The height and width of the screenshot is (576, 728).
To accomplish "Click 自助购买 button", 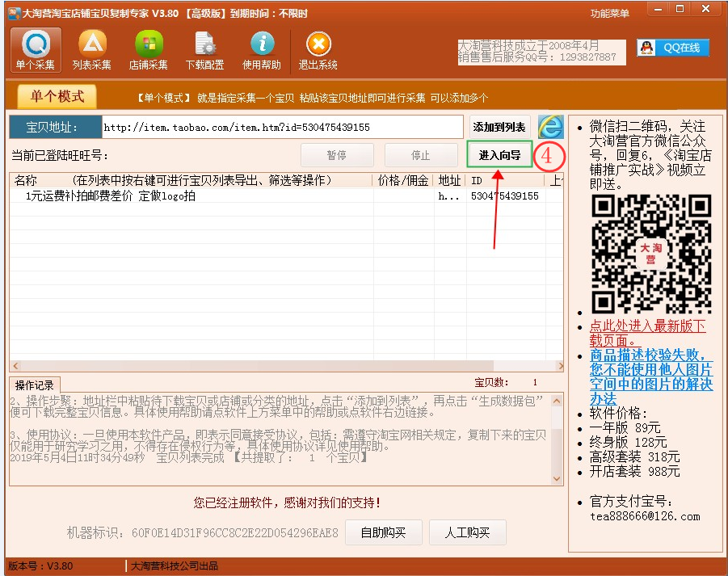I will (x=384, y=532).
